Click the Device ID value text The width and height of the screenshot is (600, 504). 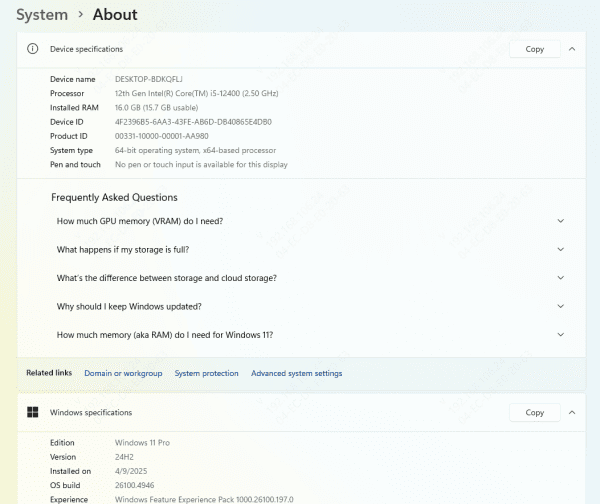(x=193, y=122)
